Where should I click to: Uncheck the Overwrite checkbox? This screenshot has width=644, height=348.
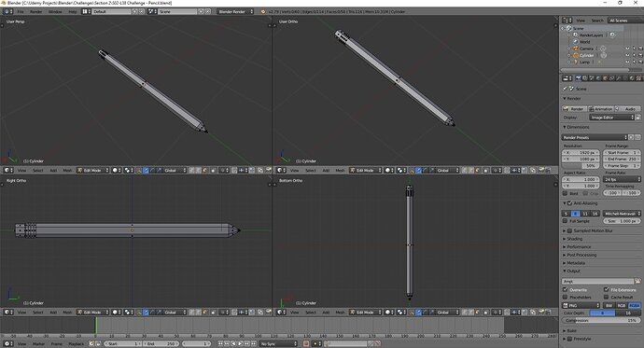pos(566,290)
